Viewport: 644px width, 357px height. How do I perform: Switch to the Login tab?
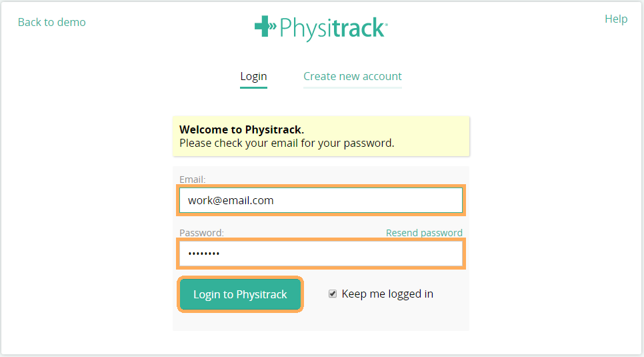tap(253, 77)
